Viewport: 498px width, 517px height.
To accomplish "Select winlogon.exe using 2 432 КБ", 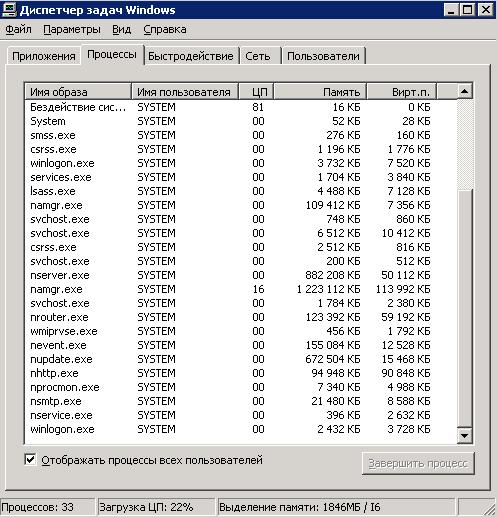I will click(241, 429).
